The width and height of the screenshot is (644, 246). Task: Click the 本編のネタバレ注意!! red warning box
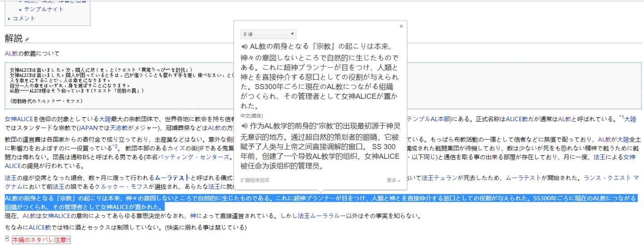pos(41,240)
